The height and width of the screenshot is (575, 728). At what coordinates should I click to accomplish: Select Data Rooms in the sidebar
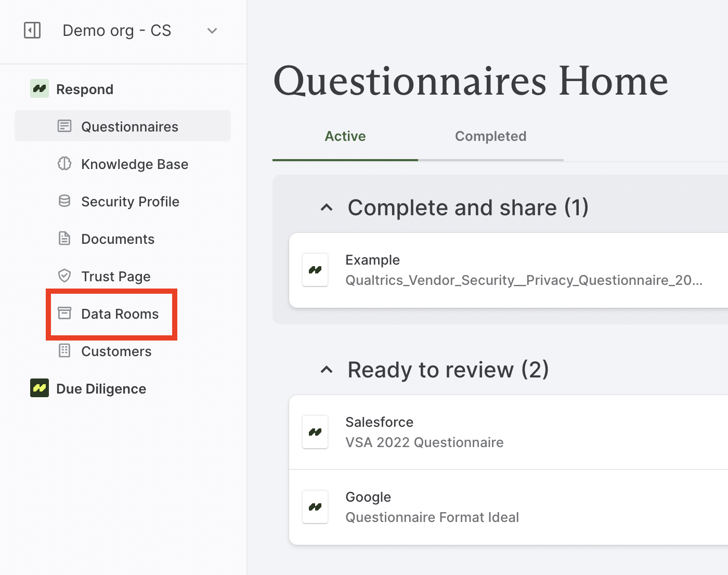[x=120, y=314]
